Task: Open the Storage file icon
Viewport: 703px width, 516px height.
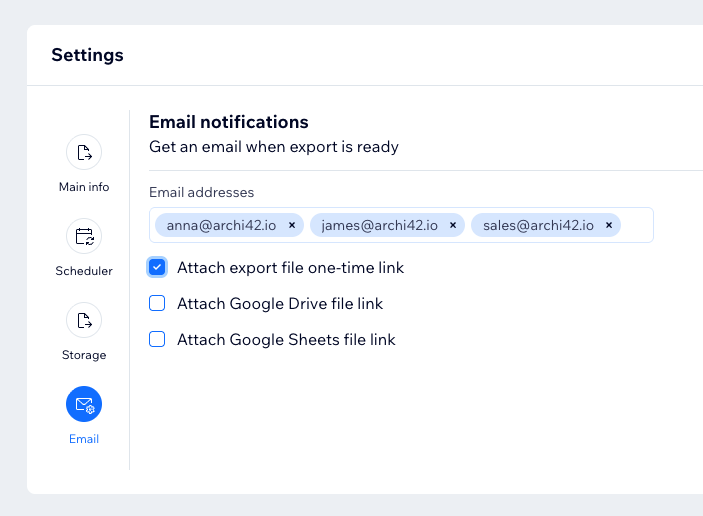Action: pos(84,320)
